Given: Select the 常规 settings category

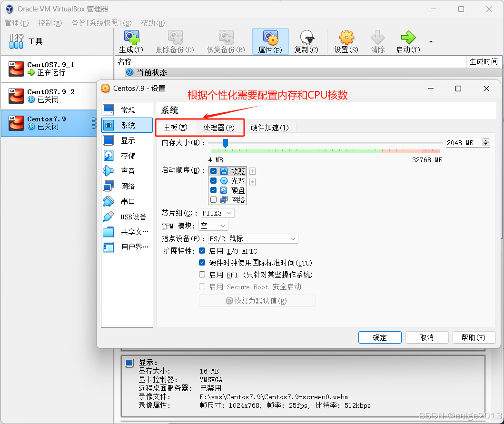Looking at the screenshot, I should (x=127, y=110).
